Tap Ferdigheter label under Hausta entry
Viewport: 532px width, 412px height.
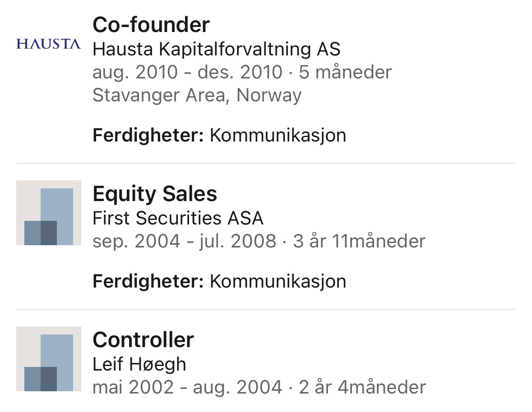(x=148, y=136)
